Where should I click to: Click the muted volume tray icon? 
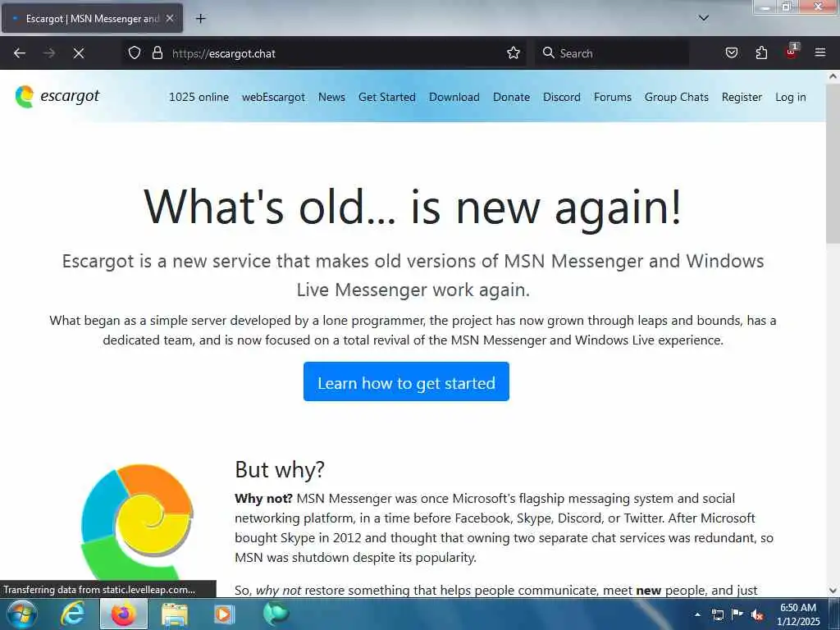[x=757, y=615]
